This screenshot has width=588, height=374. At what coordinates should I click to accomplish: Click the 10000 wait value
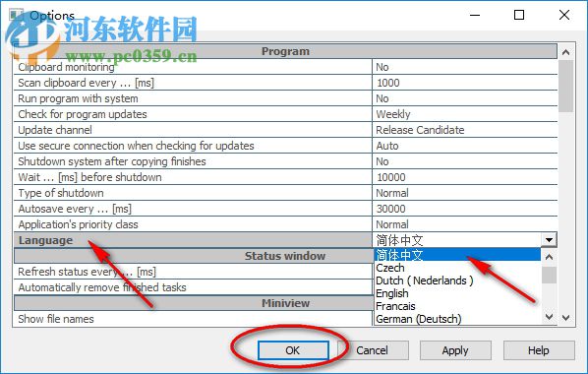pyautogui.click(x=465, y=177)
